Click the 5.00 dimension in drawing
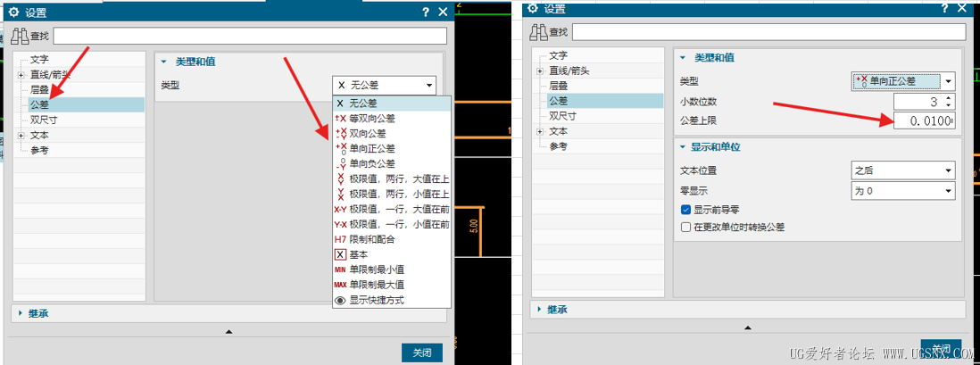980x365 pixels. point(473,227)
